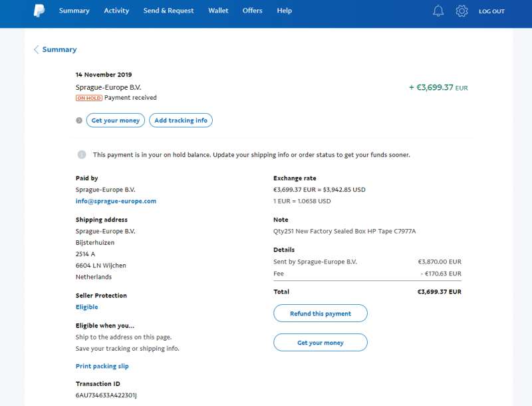Log out of the PayPal account
Viewport: 532px width, 406px height.
(491, 11)
